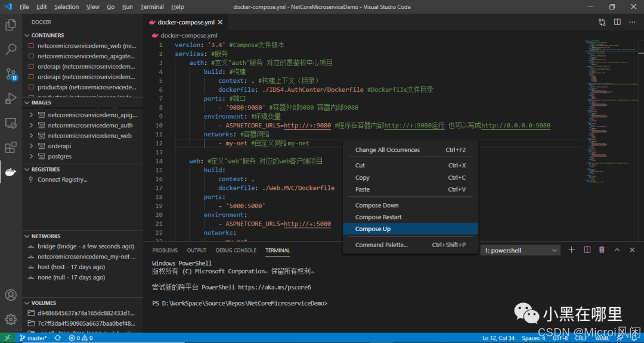Screen dimensions: 644x343
Task: Open the Accounts icon in activity bar
Action: [11, 295]
